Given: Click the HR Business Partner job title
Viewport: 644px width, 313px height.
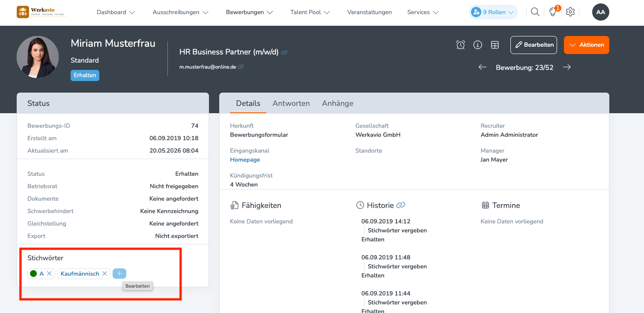Looking at the screenshot, I should [x=229, y=52].
